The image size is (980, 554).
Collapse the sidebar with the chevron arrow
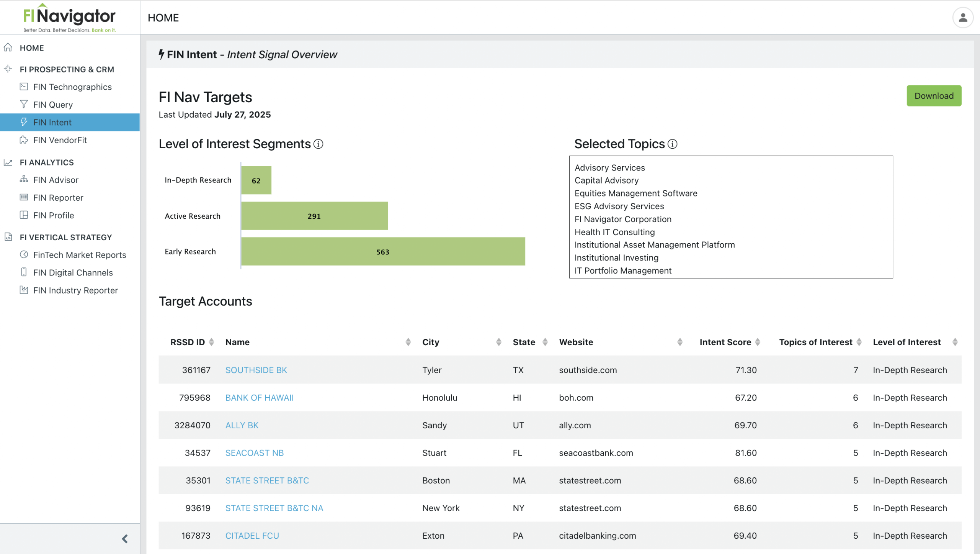[x=125, y=539]
